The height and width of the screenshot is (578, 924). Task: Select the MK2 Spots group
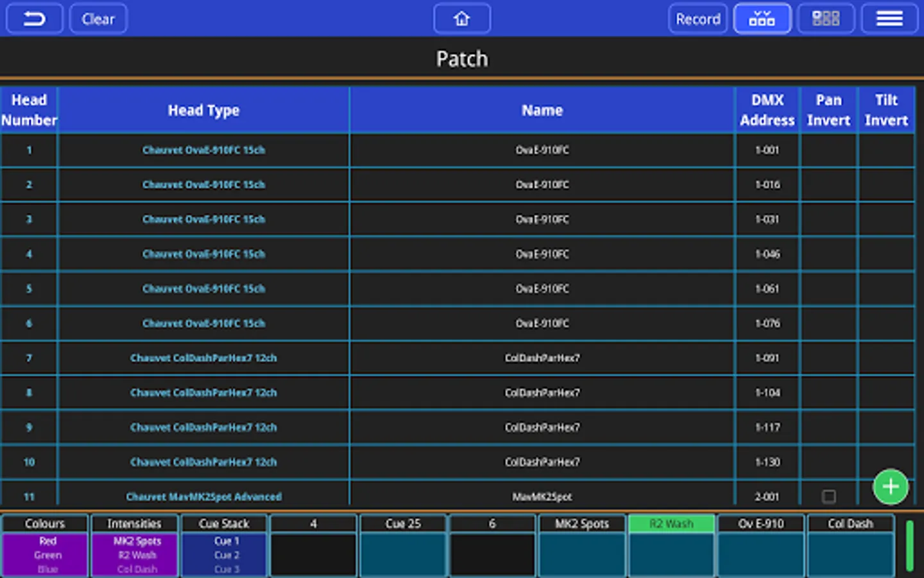[x=582, y=523]
